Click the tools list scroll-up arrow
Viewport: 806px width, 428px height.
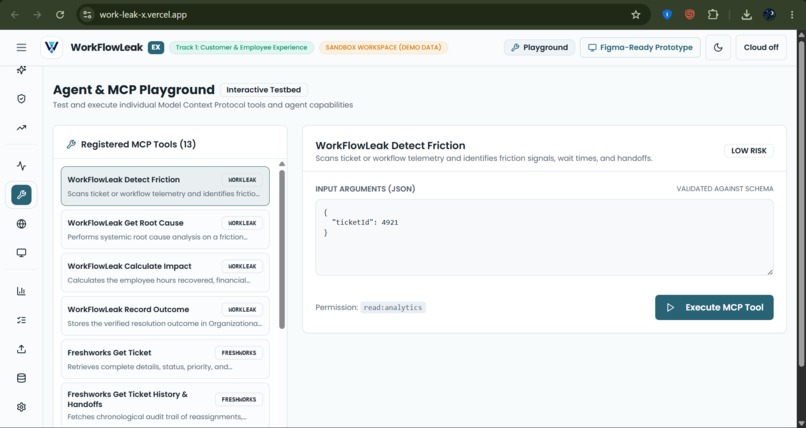[x=282, y=164]
